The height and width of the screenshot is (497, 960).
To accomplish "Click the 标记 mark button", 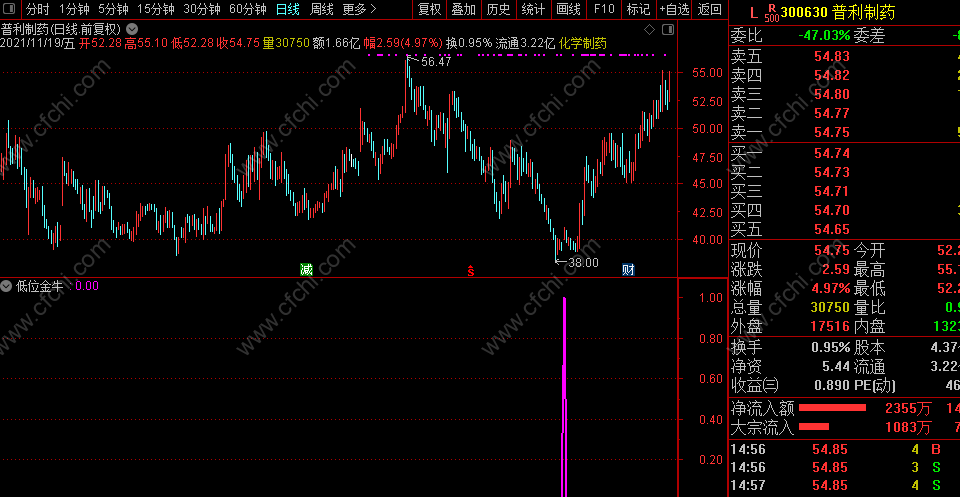I will 639,9.
